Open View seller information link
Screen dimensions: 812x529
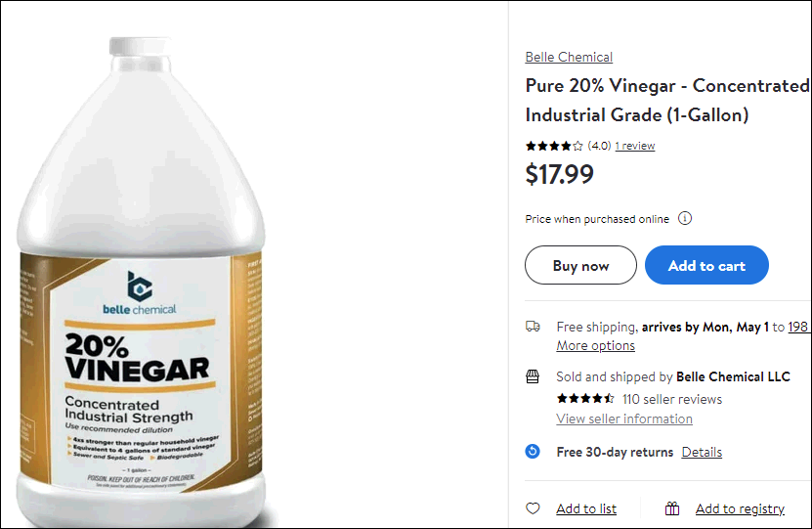(624, 419)
